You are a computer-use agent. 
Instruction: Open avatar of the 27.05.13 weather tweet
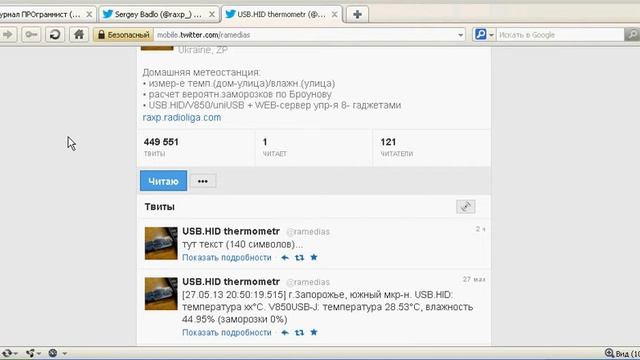161,294
